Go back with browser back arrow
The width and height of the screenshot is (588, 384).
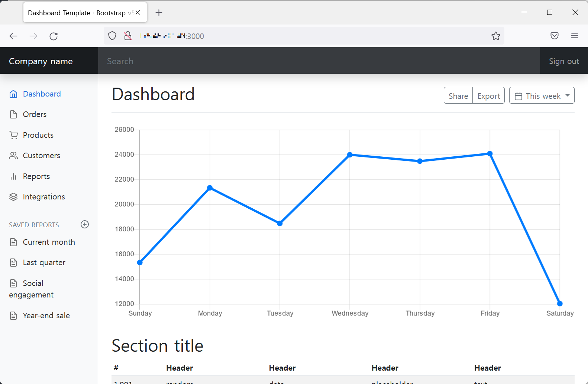(13, 36)
